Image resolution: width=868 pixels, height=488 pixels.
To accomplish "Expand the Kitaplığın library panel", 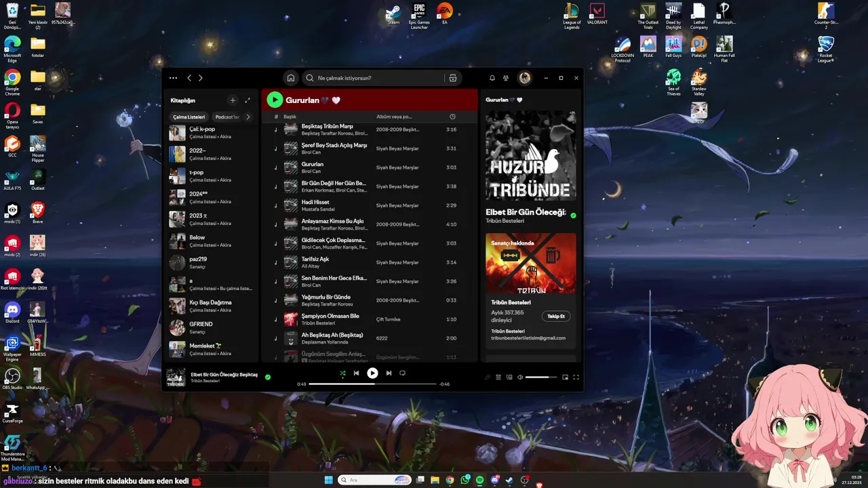I will pyautogui.click(x=248, y=100).
